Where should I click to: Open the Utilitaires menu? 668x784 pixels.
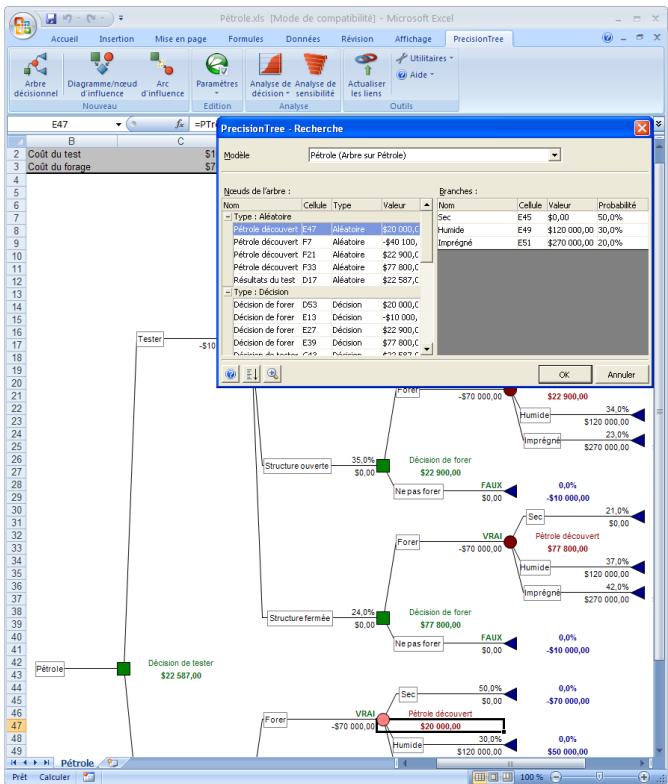pos(424,58)
